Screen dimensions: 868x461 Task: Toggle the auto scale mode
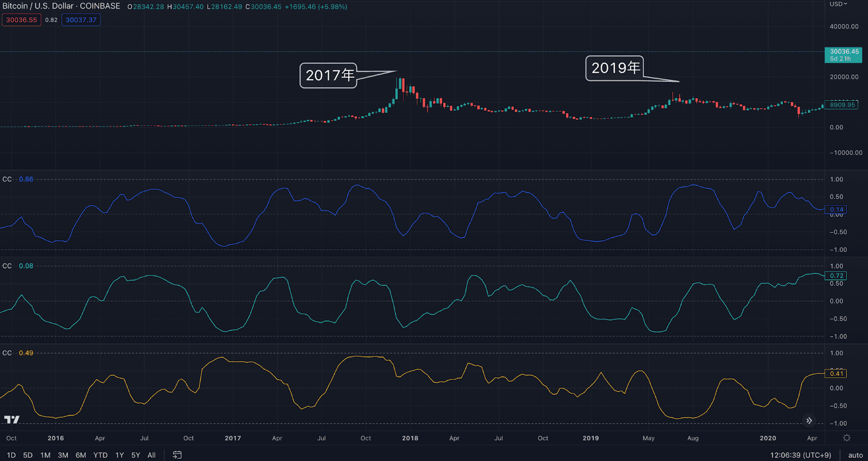855,455
